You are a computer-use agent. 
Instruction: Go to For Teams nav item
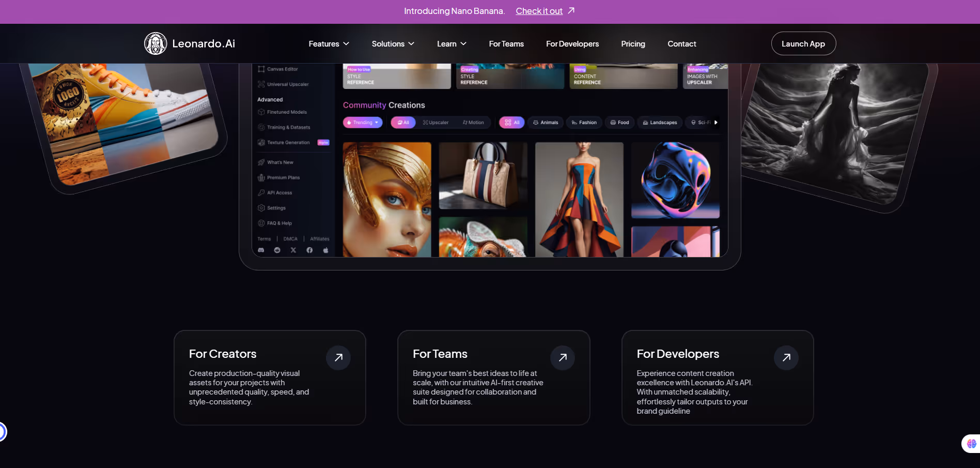(x=506, y=44)
